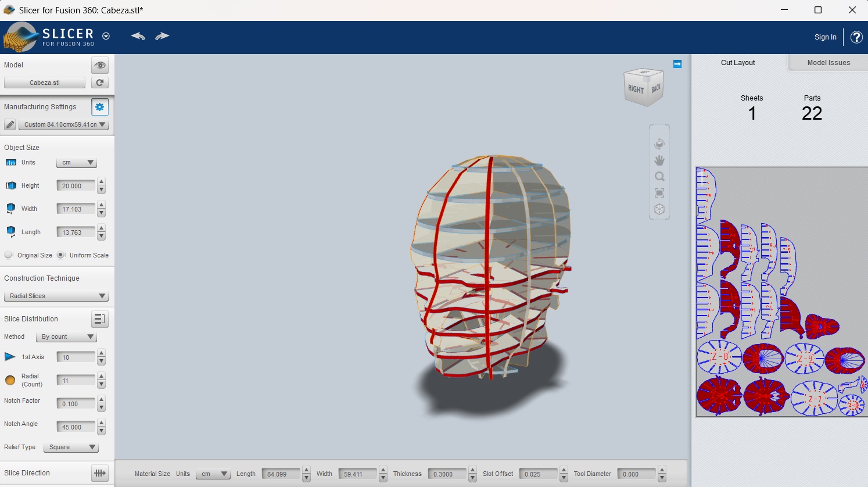Open Slice Distribution options icon
868x487 pixels.
(100, 319)
